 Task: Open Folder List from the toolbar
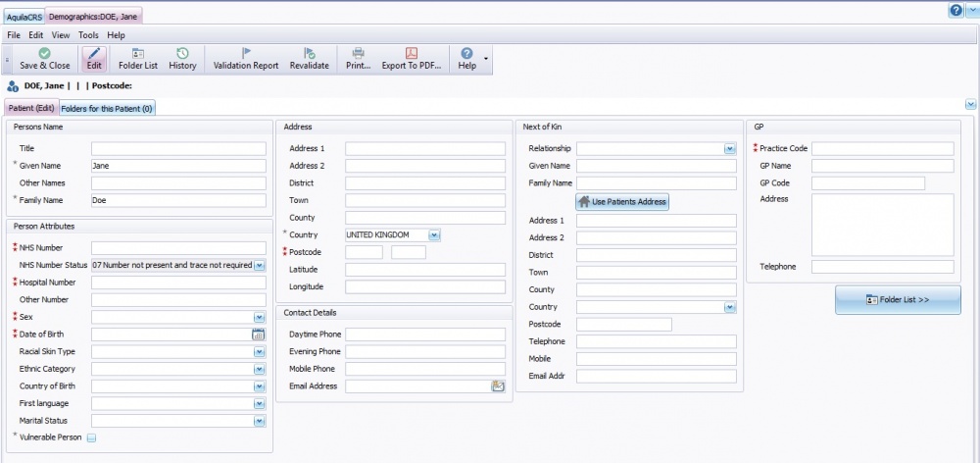[138, 59]
